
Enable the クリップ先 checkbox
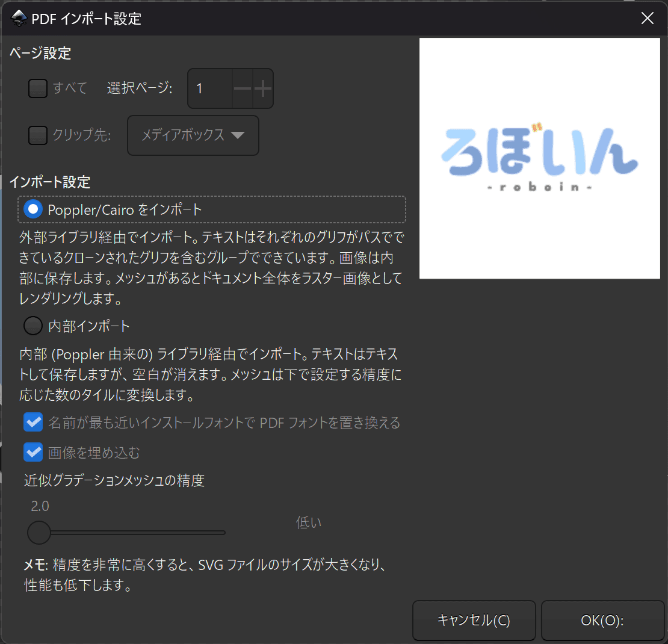click(x=37, y=135)
